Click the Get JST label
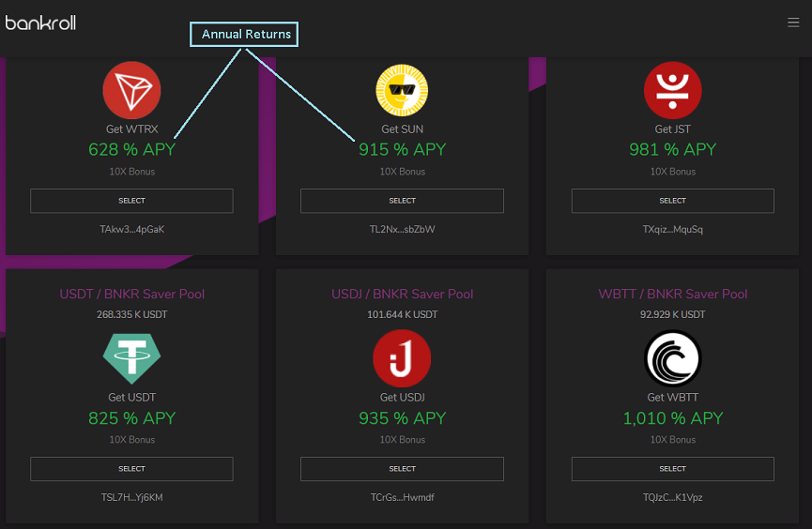Screen dimensions: 812x529 [672, 129]
